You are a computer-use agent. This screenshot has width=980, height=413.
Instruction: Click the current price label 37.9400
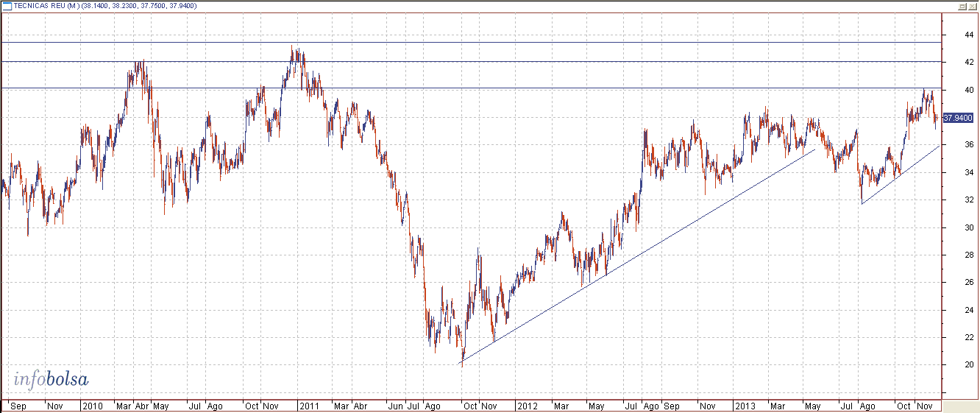click(x=957, y=118)
